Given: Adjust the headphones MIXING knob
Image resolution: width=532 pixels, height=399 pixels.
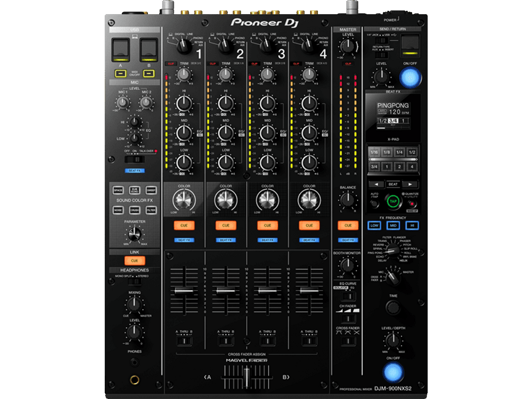Looking at the screenshot, I should (x=134, y=305).
